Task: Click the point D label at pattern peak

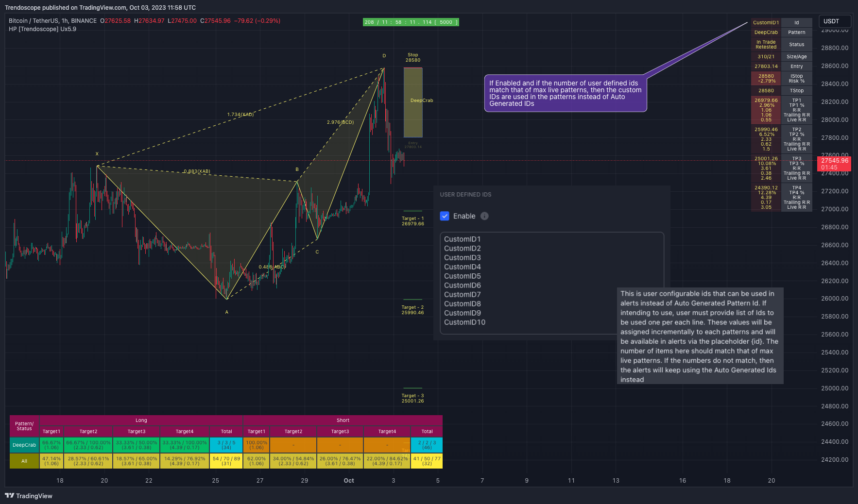Action: 384,56
